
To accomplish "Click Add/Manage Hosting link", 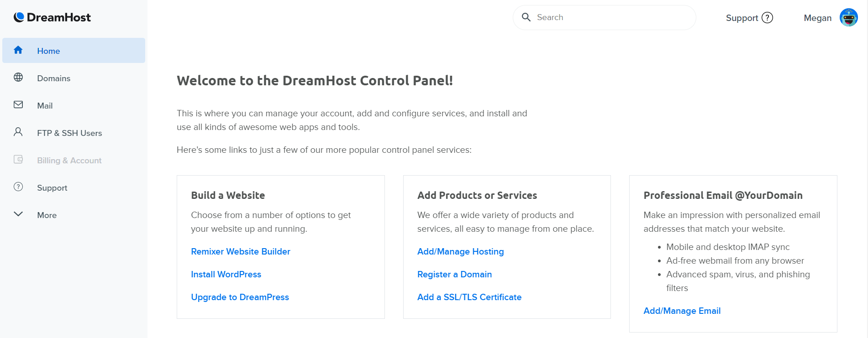I will coord(460,252).
